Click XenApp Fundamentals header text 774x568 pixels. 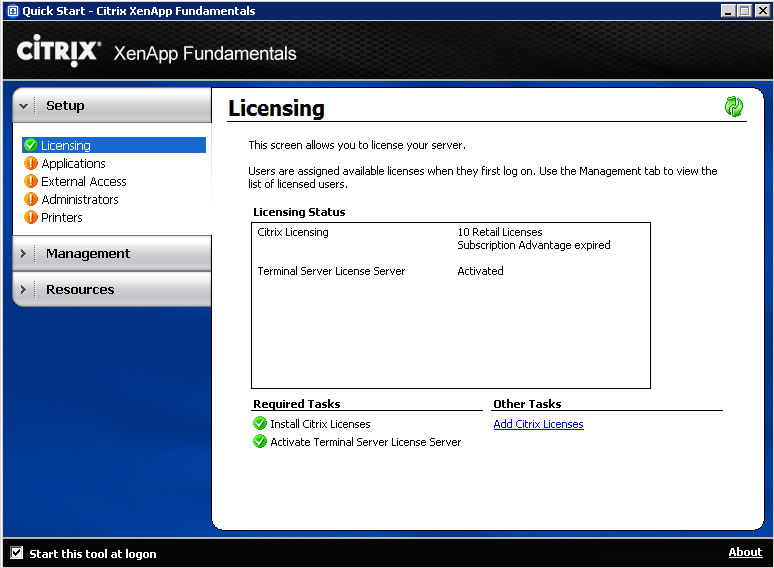point(205,53)
